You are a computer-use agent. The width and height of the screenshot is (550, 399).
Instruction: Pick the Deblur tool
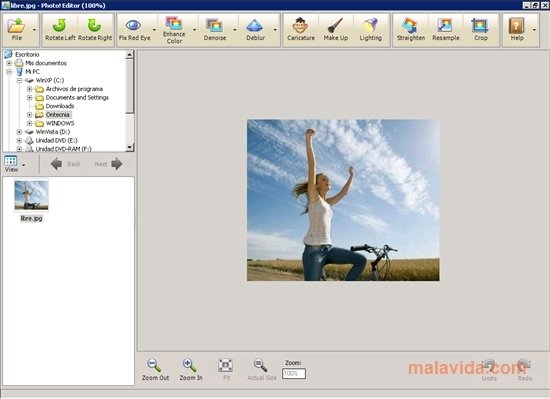click(255, 30)
